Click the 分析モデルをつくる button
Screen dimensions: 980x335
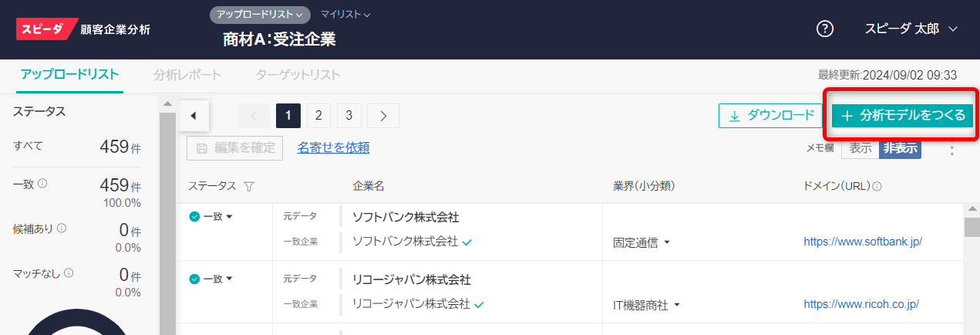pos(902,116)
